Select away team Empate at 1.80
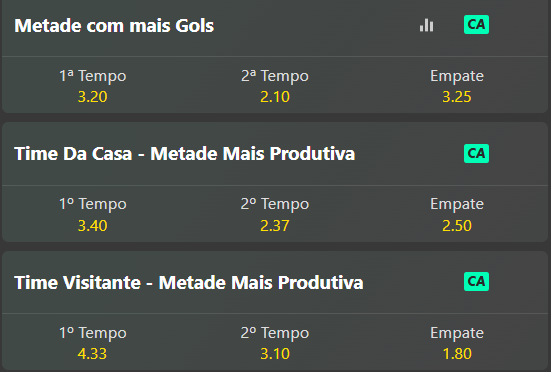The height and width of the screenshot is (372, 551). (457, 343)
